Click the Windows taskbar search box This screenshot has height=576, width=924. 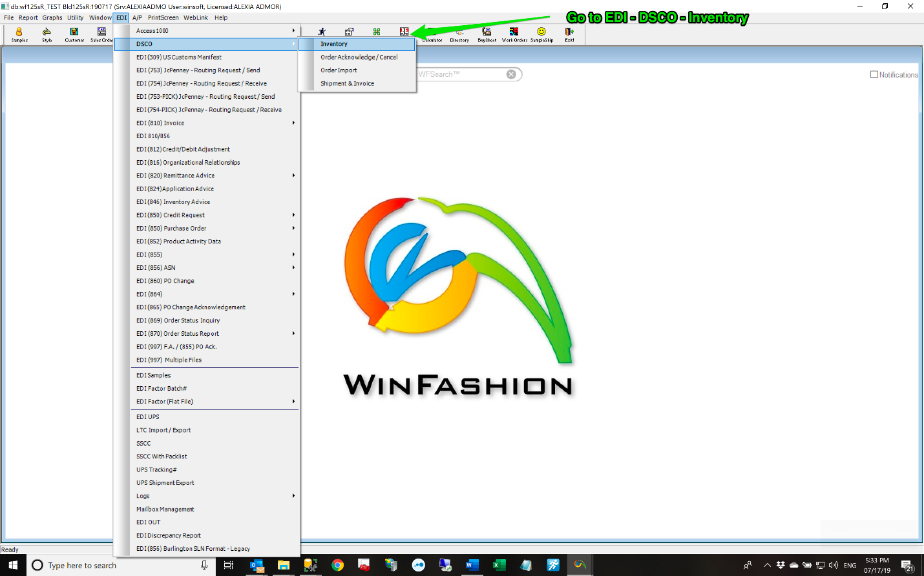tap(121, 565)
